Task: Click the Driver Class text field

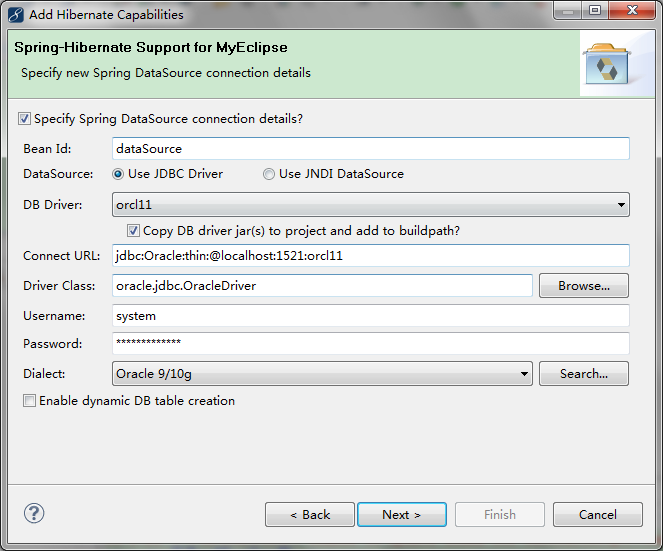Action: [322, 286]
